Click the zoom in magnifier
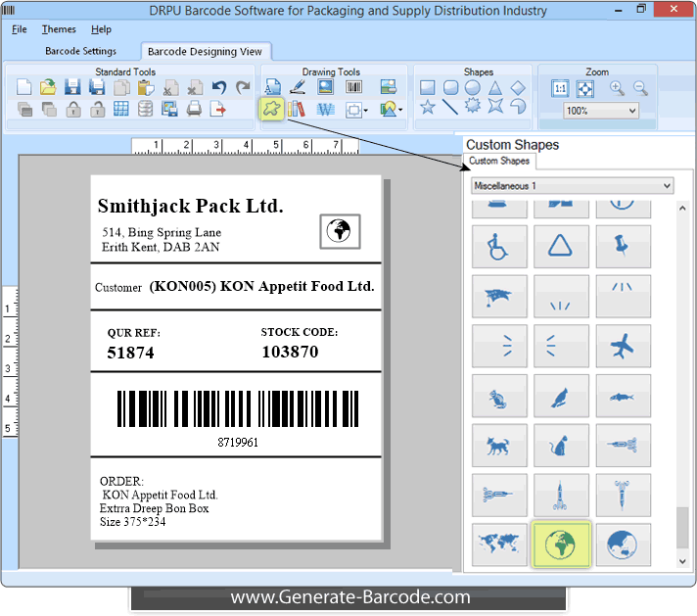The height and width of the screenshot is (616, 697). (x=617, y=88)
